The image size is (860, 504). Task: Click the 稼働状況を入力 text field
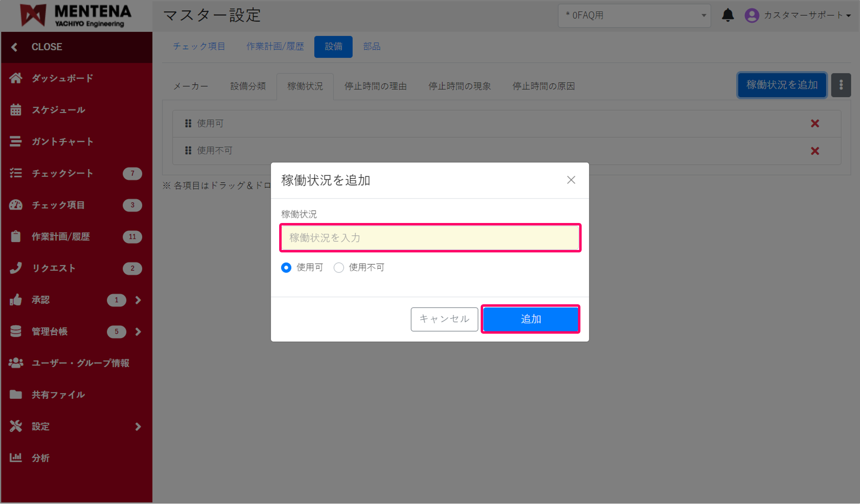(430, 237)
